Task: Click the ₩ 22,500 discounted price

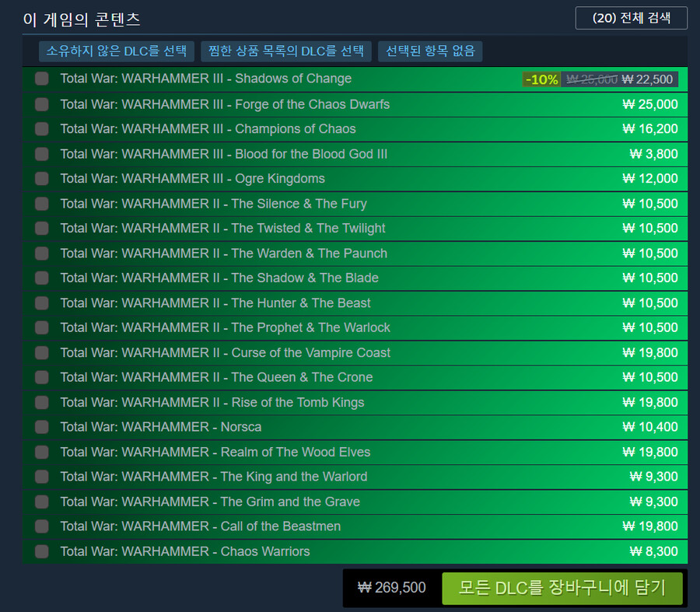Action: click(647, 79)
